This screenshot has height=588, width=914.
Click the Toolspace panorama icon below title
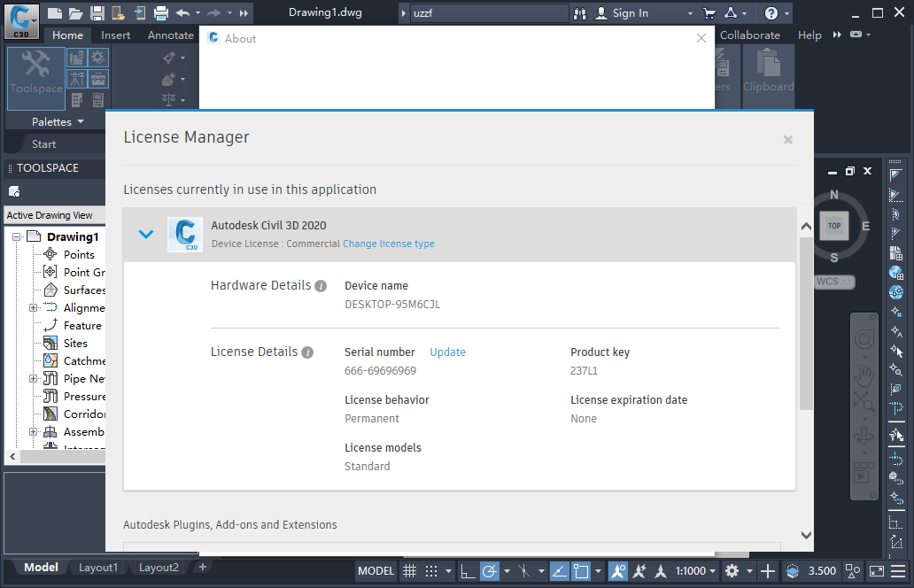pos(14,191)
